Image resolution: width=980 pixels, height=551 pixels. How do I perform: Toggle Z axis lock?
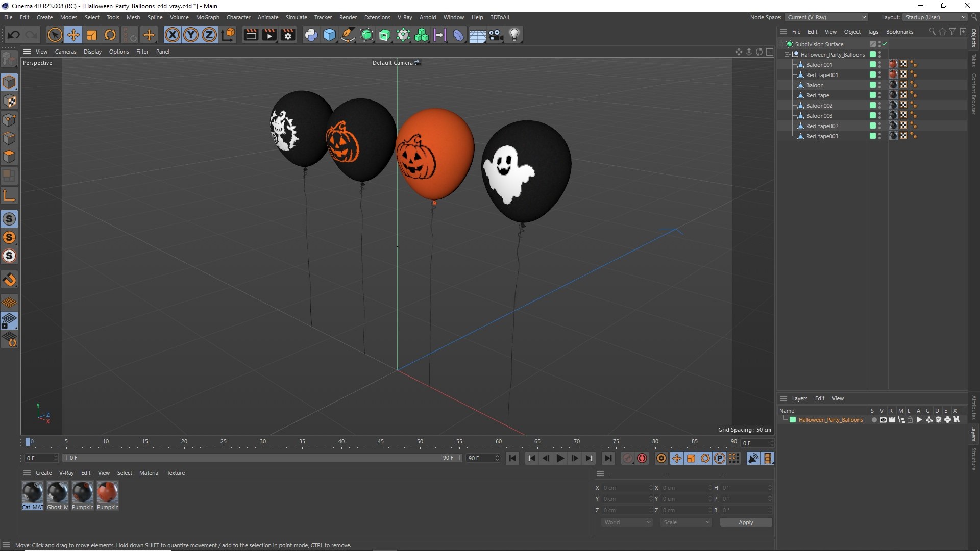coord(209,35)
